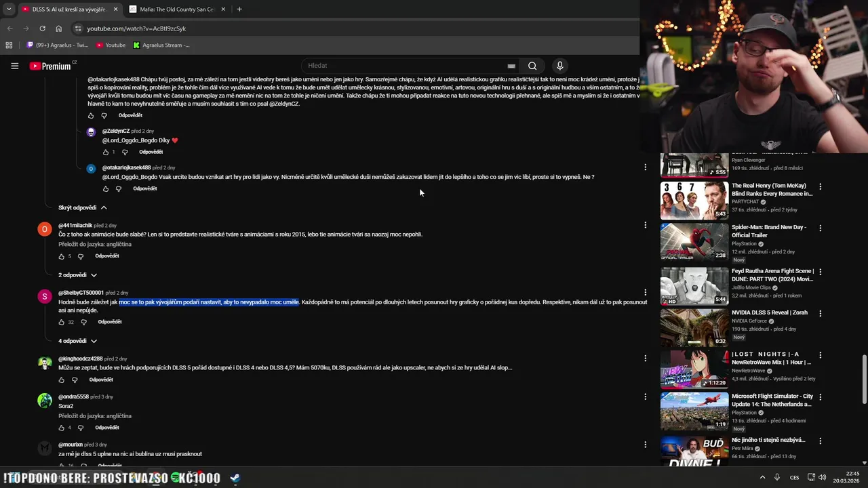Image resolution: width=868 pixels, height=488 pixels.
Task: Dislike the @441milachik comment
Action: [x=81, y=256]
